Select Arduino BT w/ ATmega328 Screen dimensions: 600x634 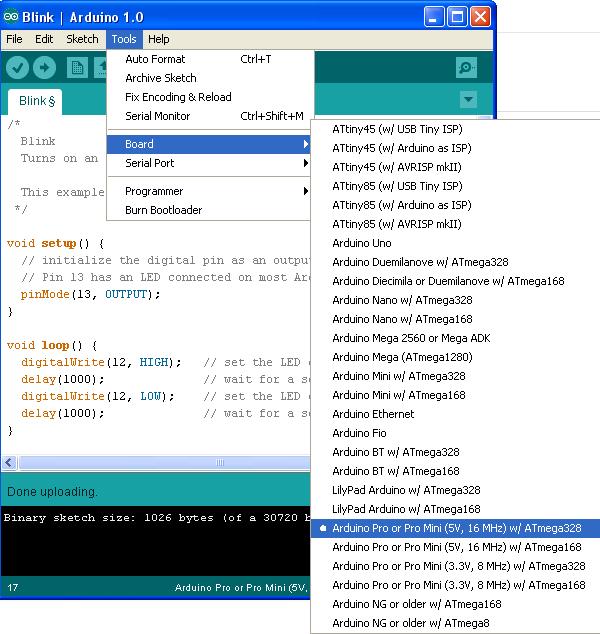(x=456, y=452)
